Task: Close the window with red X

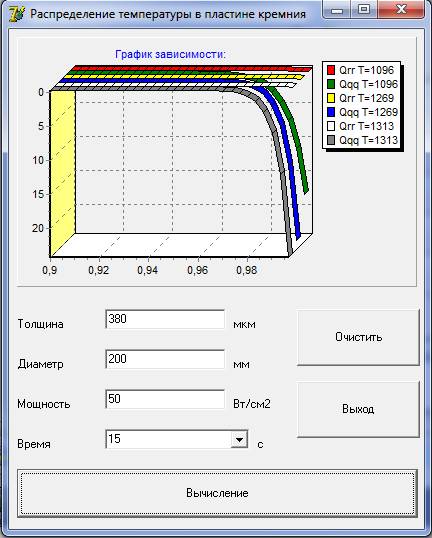Action: pos(400,9)
